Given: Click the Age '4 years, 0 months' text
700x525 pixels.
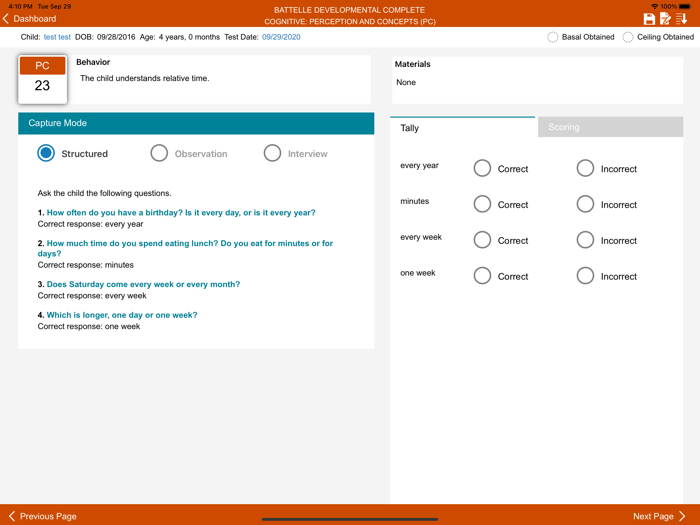Looking at the screenshot, I should 189,37.
